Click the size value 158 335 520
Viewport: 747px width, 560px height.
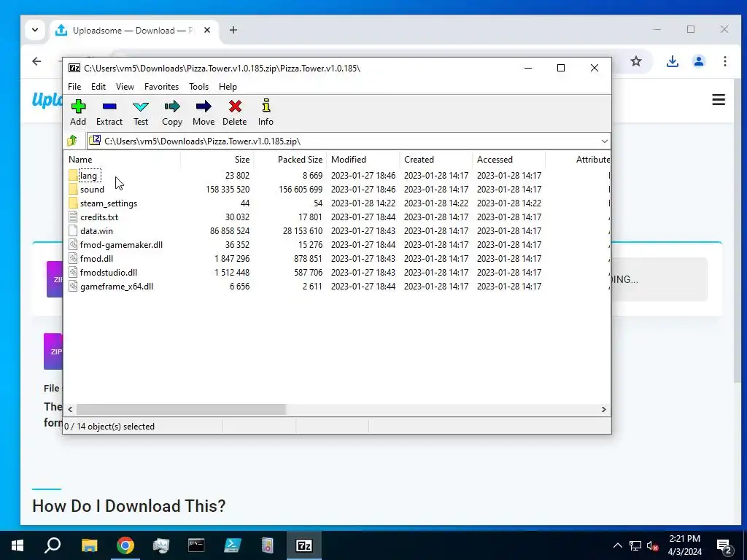click(228, 189)
